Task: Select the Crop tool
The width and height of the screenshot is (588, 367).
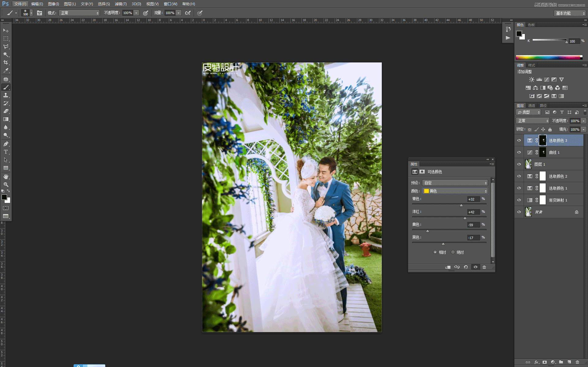Action: (x=6, y=62)
